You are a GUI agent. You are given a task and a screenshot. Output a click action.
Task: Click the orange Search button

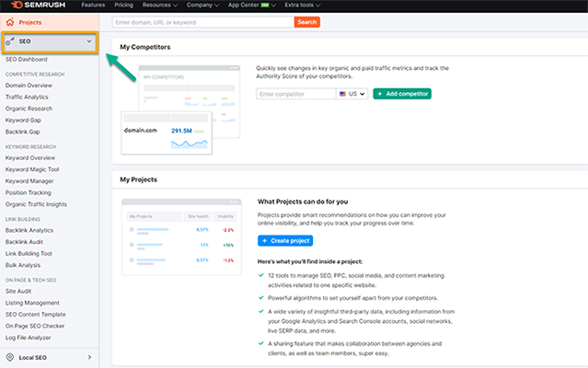click(x=307, y=22)
